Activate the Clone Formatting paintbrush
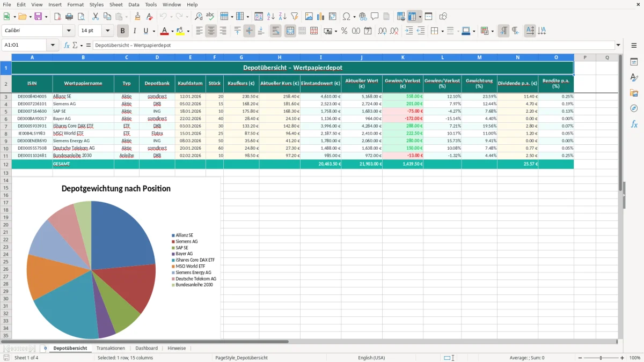The image size is (644, 362). point(137,17)
